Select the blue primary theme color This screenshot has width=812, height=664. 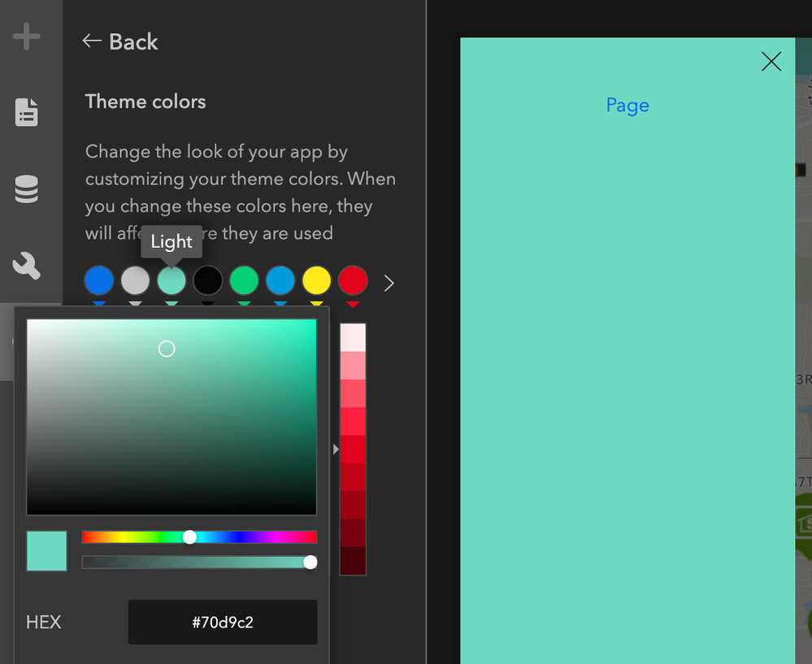[x=99, y=280]
